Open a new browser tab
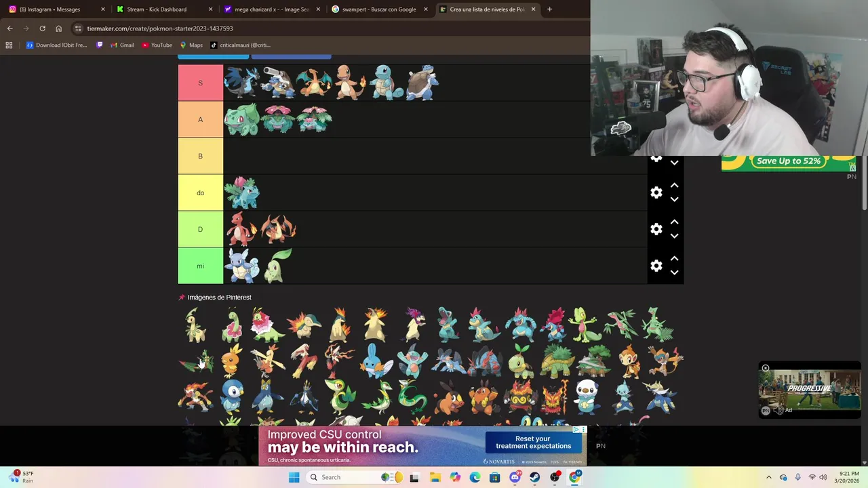Screen dimensions: 868x488 click(549, 9)
